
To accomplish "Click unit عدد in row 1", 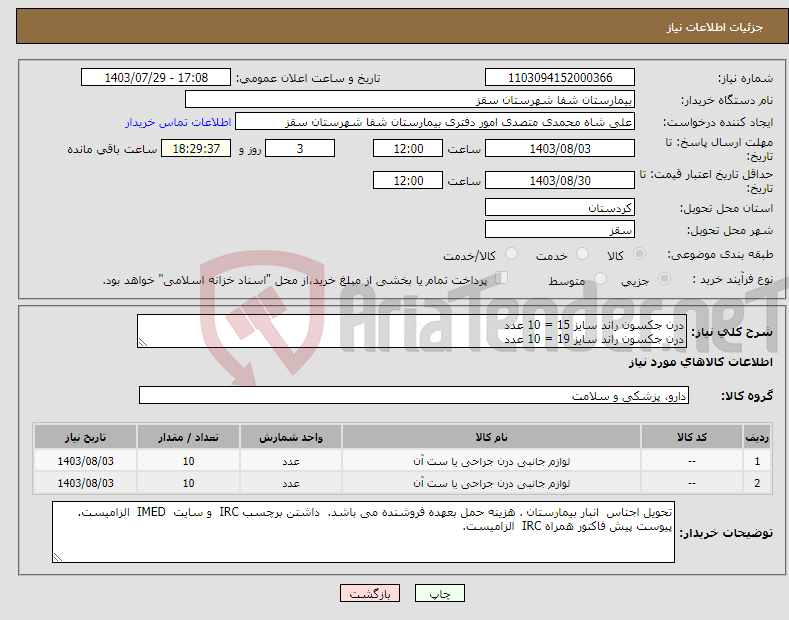I will click(x=291, y=461).
